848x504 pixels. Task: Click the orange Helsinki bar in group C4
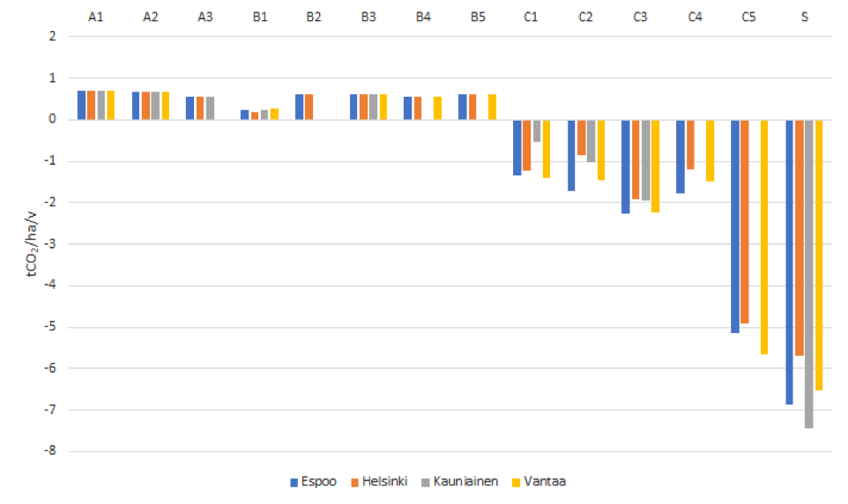690,144
